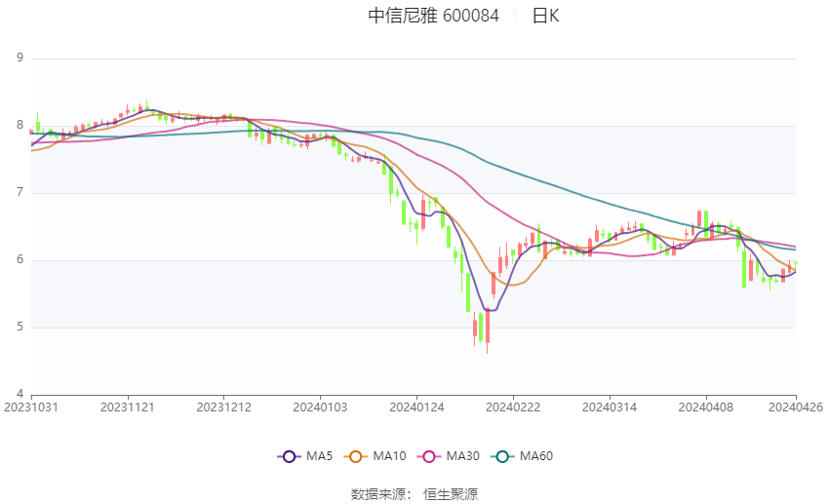Click the y-axis value 9

click(x=20, y=58)
